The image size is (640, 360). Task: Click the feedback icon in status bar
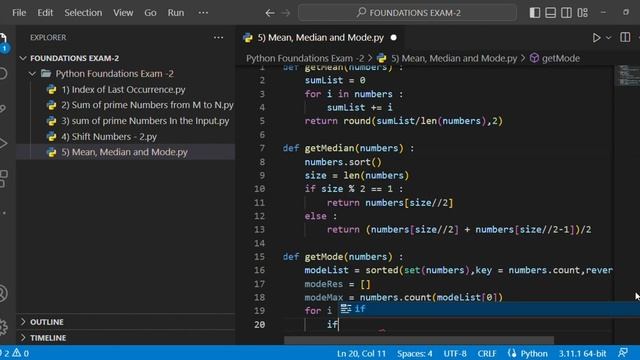(x=623, y=353)
